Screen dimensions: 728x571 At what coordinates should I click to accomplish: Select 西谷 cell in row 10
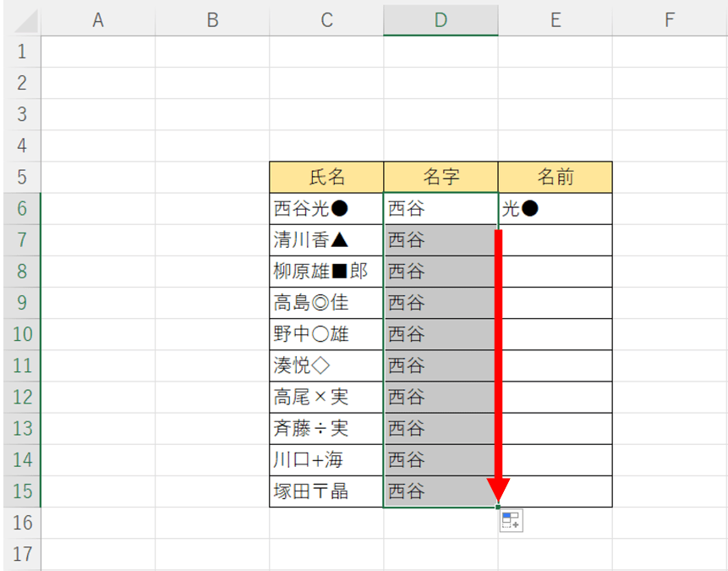pyautogui.click(x=441, y=334)
